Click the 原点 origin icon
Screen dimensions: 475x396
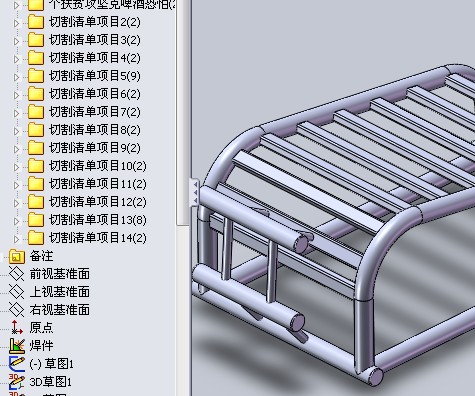coord(16,328)
